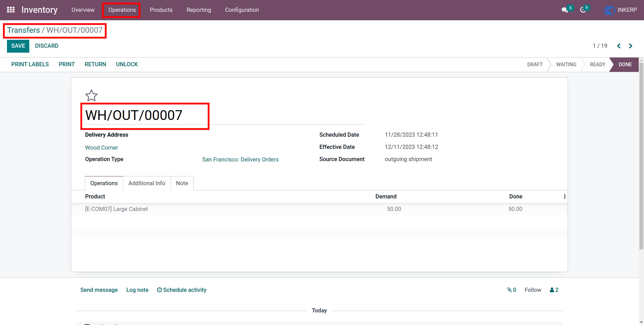
Task: Go to next record arrow
Action: [630, 46]
